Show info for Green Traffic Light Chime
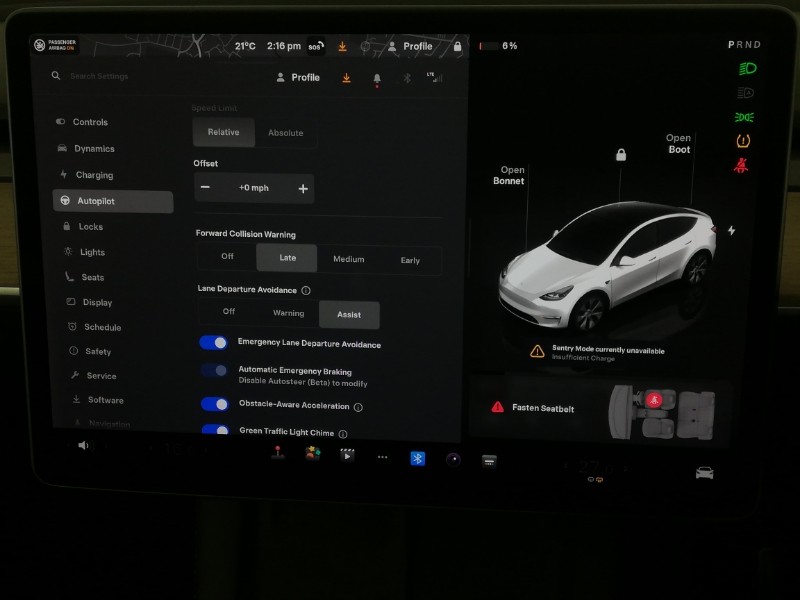Screen dimensions: 800x600 point(343,434)
